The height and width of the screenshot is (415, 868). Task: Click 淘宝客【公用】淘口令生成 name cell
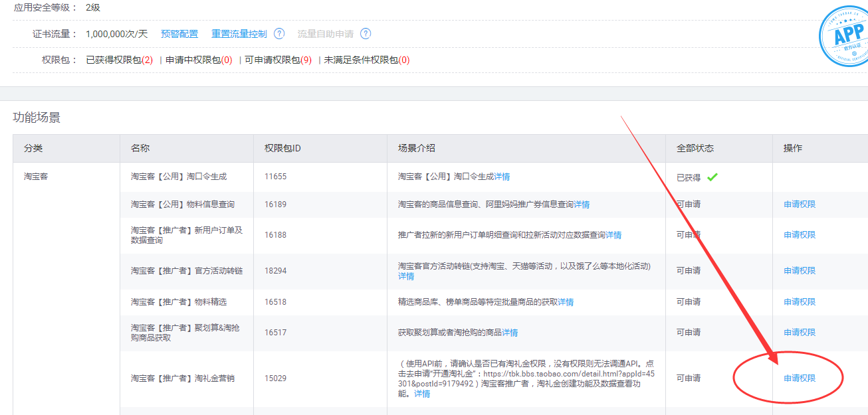[x=179, y=177]
